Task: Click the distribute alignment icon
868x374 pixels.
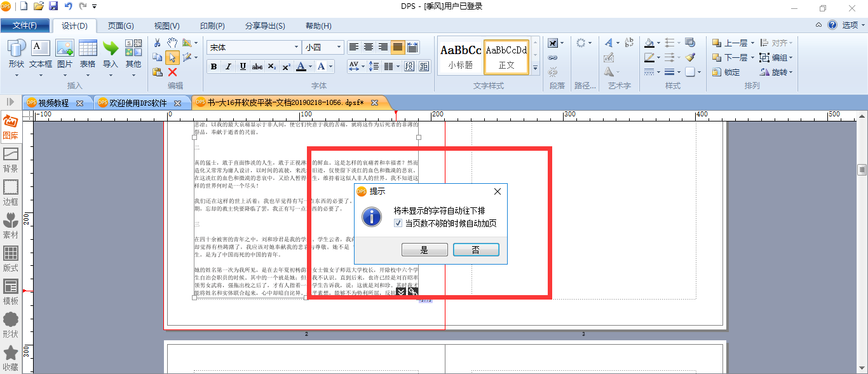Action: tap(412, 47)
